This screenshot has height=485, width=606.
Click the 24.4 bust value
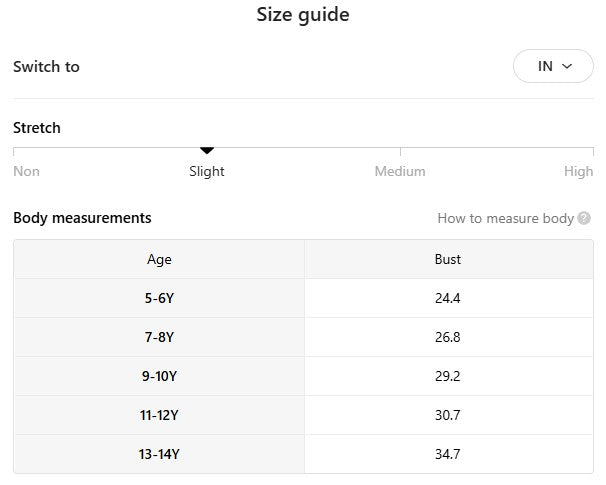[x=448, y=298]
